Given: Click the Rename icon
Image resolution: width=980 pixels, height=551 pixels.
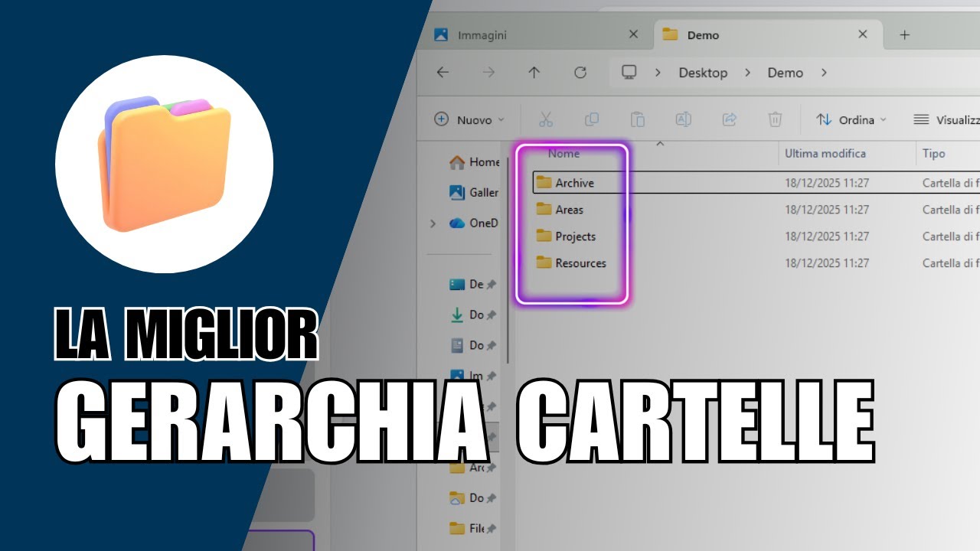Looking at the screenshot, I should pyautogui.click(x=683, y=119).
